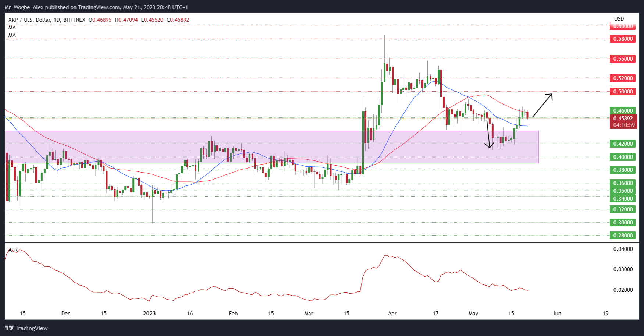This screenshot has width=644, height=336.
Task: Select the 0.30000 price level label
Action: click(623, 222)
